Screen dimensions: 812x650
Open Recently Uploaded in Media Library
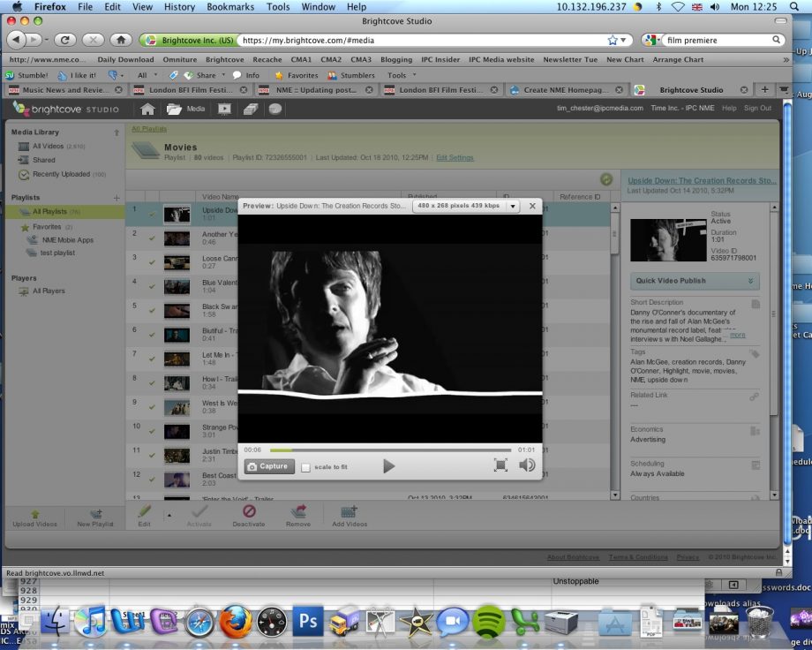click(x=62, y=174)
